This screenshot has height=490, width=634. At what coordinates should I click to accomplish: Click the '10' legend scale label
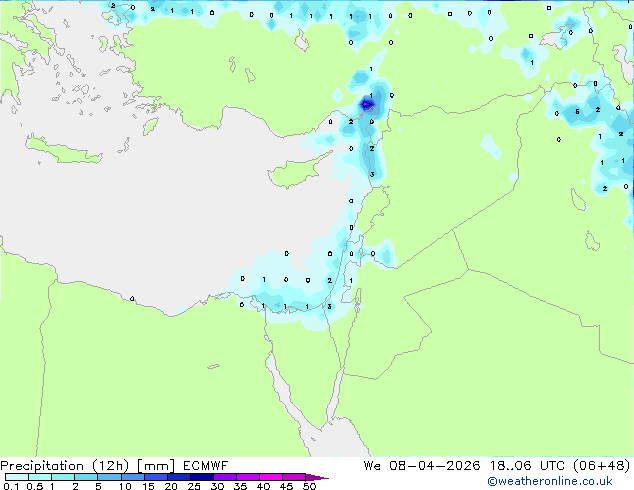125,486
